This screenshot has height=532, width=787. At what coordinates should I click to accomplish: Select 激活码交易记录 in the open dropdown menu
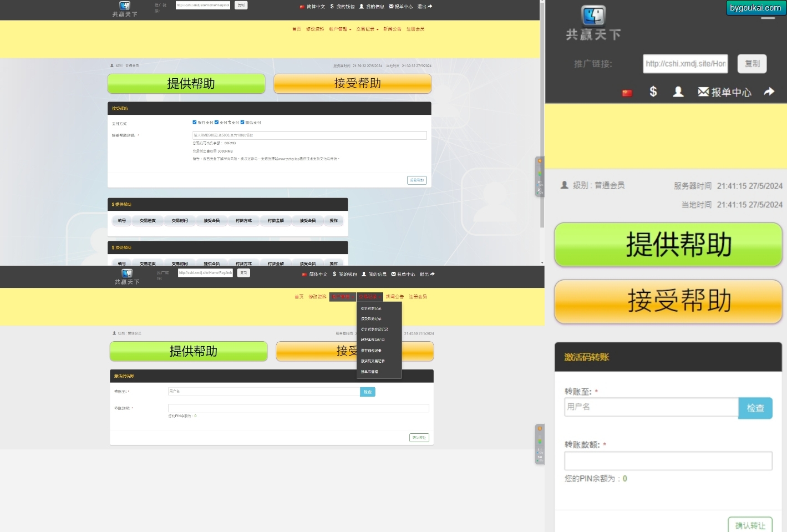(373, 361)
